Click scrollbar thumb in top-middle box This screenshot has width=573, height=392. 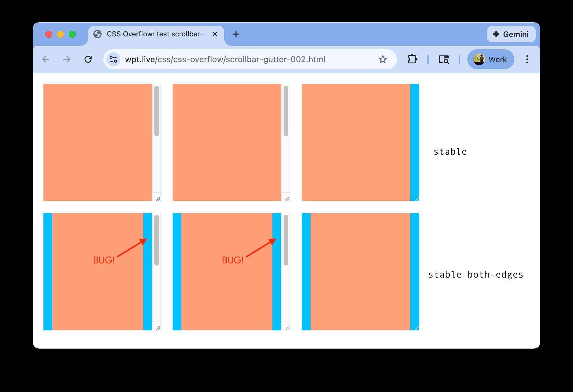click(x=286, y=111)
